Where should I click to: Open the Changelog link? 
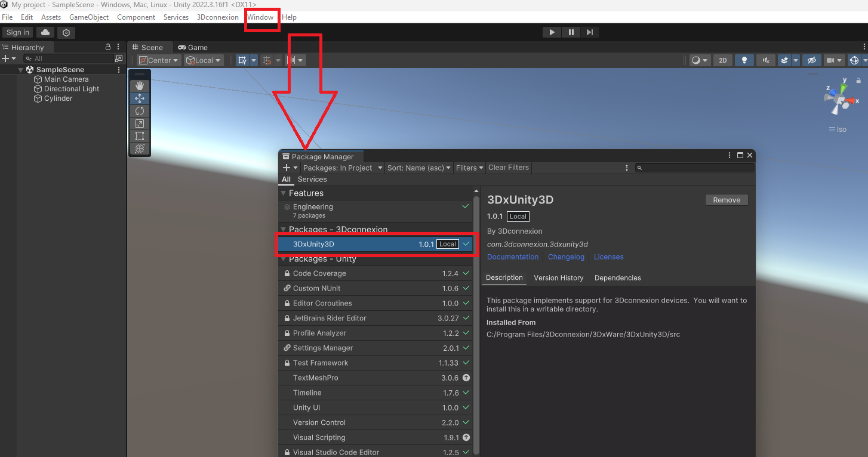point(567,257)
